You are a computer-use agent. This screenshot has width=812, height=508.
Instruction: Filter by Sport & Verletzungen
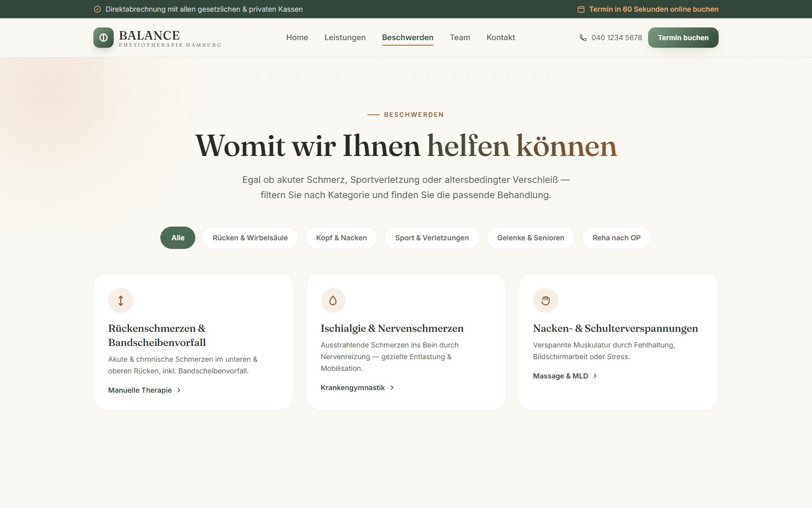point(432,238)
